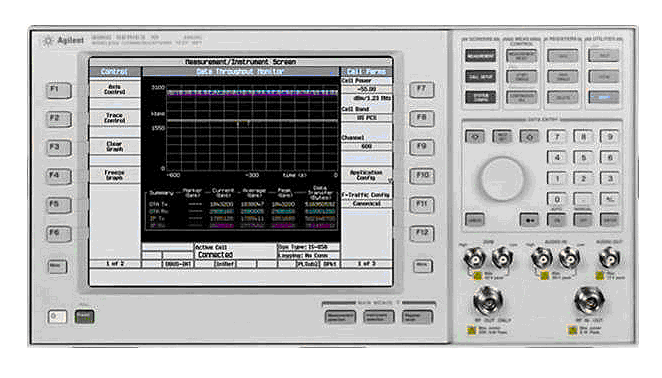
Task: Open the Channel 600 field
Action: coord(366,147)
